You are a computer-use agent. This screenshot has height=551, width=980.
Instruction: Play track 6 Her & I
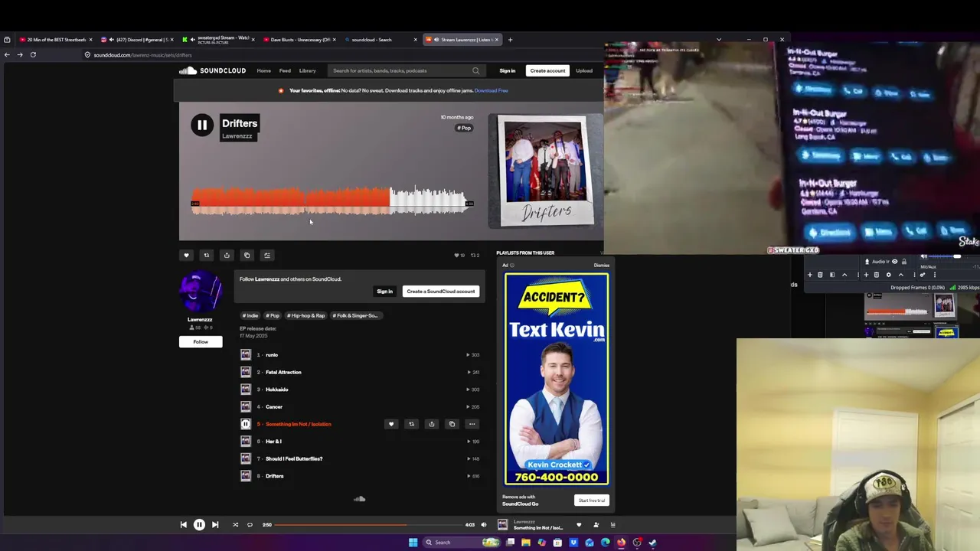coord(273,442)
